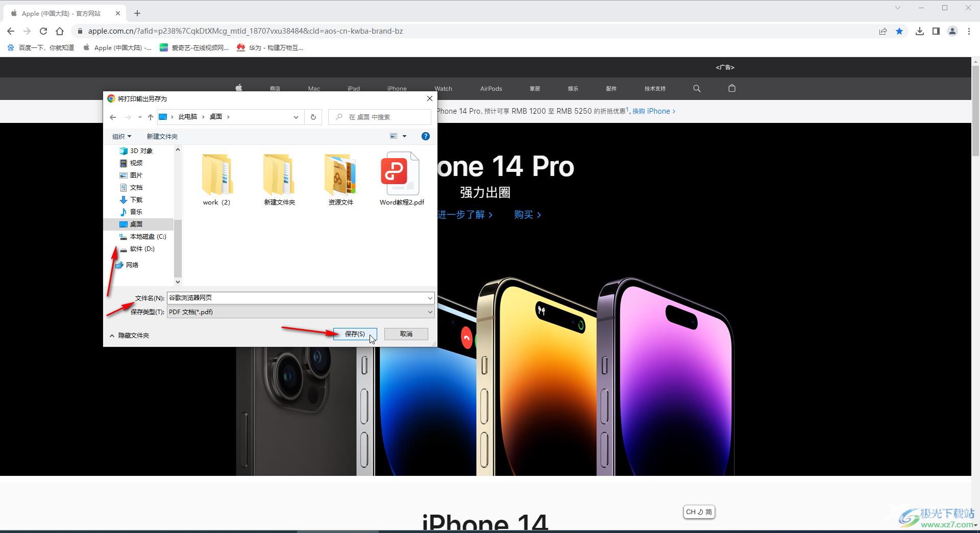
Task: Toggle the browser side panel icon
Action: [936, 31]
